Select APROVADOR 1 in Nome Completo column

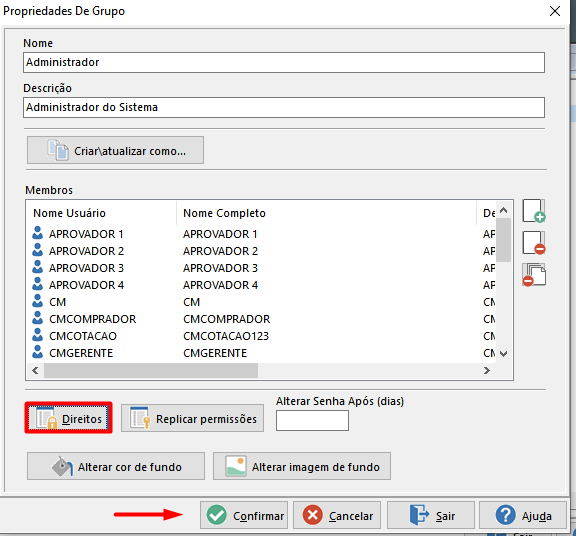[x=220, y=234]
